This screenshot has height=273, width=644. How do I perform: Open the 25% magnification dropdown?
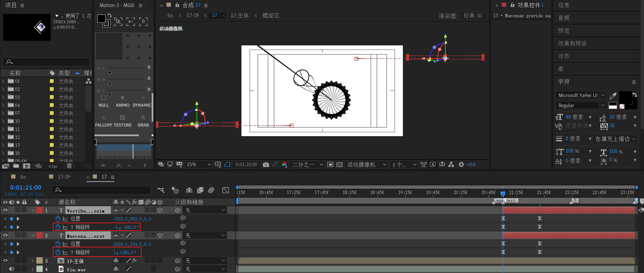click(x=199, y=164)
